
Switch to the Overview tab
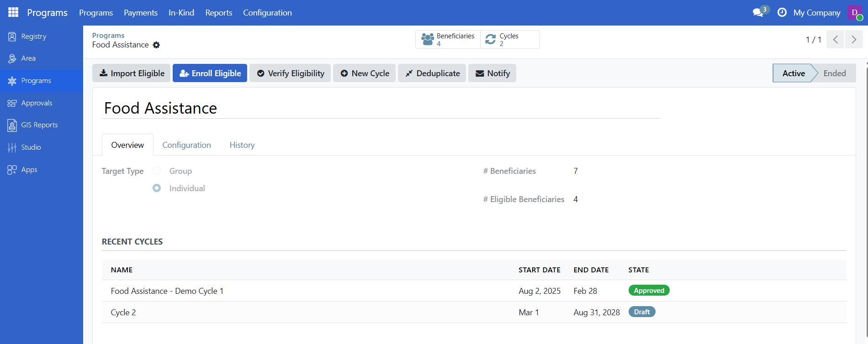pos(127,145)
